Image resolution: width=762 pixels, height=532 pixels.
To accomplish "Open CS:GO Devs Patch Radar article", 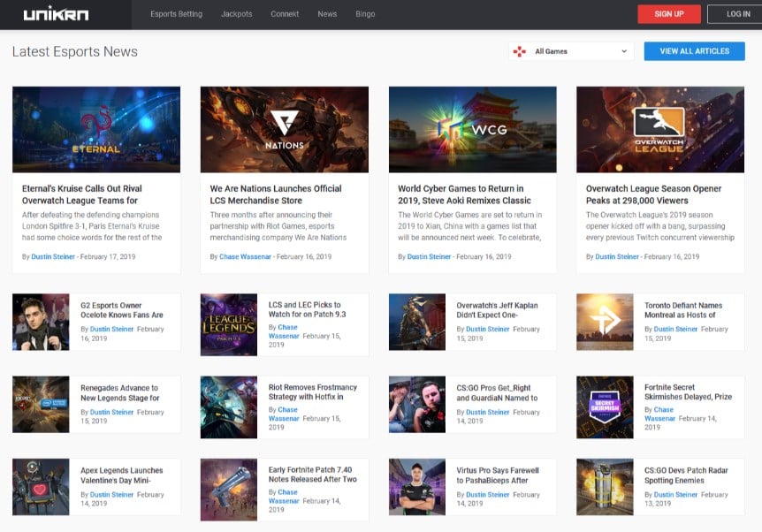I will (x=686, y=475).
